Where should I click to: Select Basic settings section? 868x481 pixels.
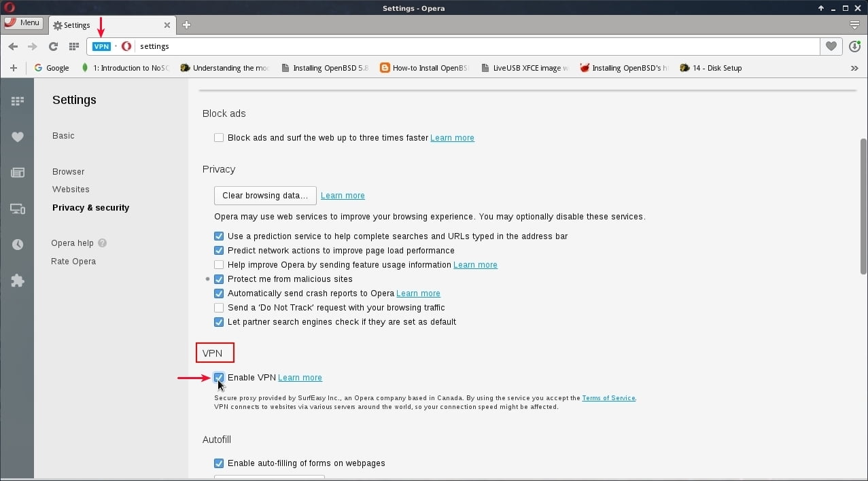(63, 136)
